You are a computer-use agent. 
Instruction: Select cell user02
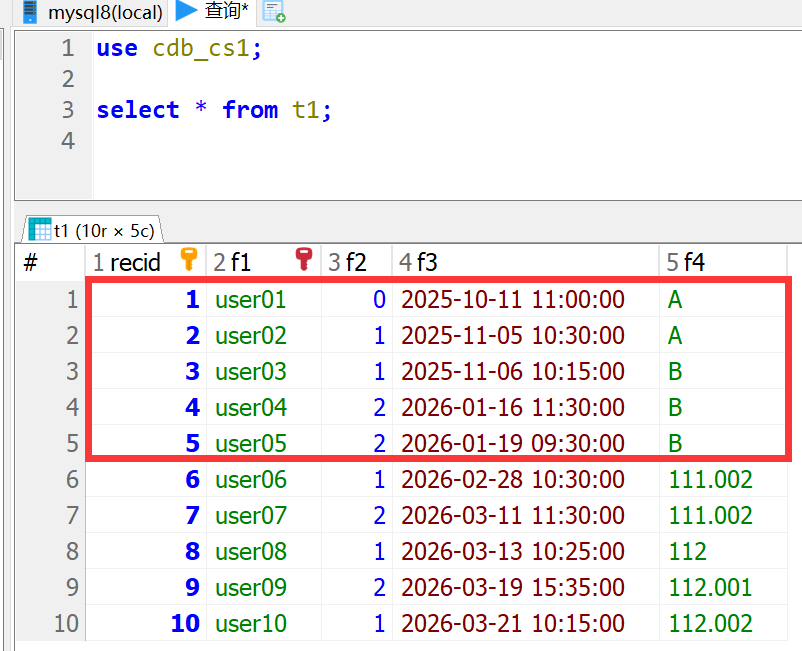(263, 335)
